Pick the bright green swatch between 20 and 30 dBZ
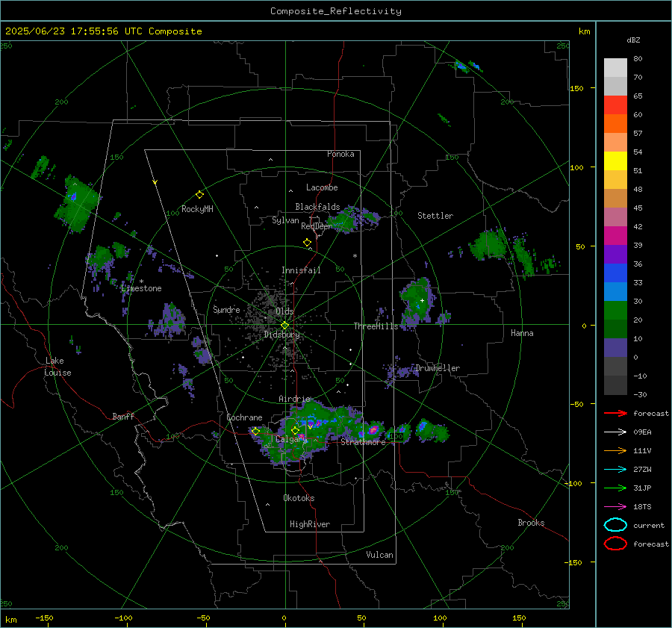672x628 pixels. 615,311
